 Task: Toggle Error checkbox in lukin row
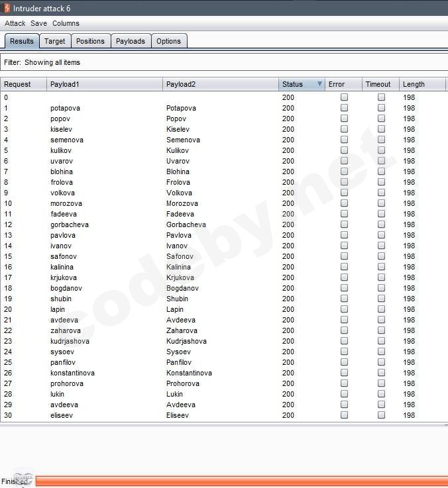click(344, 393)
